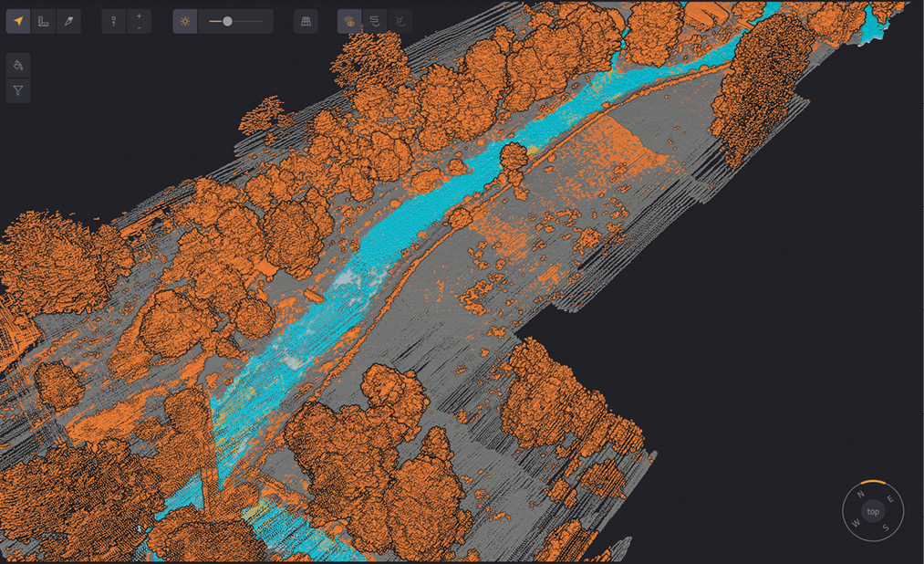This screenshot has height=564, width=924.
Task: Decrease point size with minus
Action: (139, 27)
